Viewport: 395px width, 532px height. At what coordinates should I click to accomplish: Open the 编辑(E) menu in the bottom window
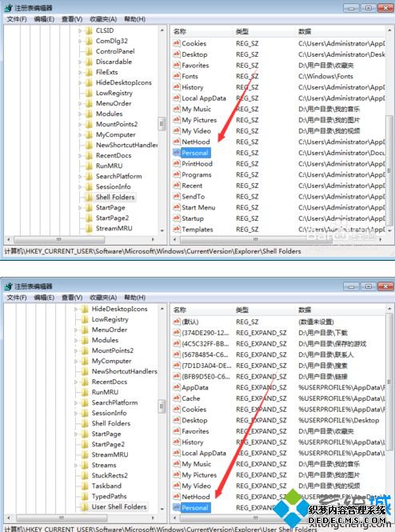coord(44,298)
